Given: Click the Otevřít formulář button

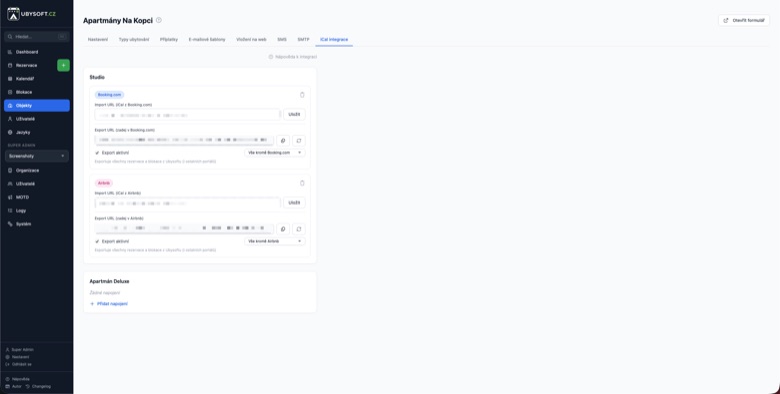Looking at the screenshot, I should (x=744, y=20).
